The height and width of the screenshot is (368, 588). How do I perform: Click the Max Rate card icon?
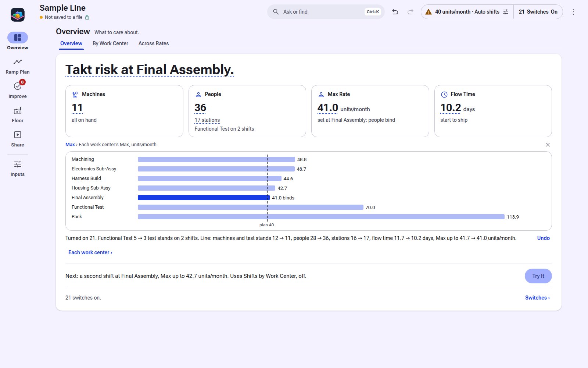click(x=321, y=95)
